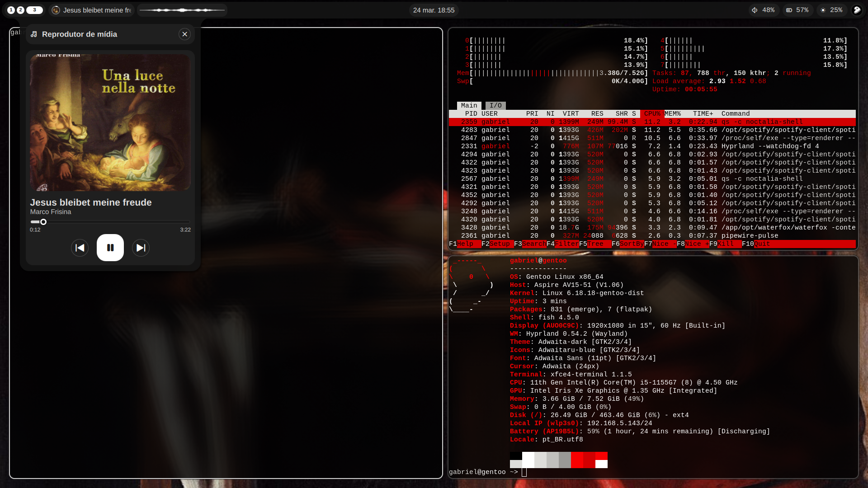Skip to the next track
Image resolution: width=868 pixels, height=488 pixels.
click(x=141, y=248)
